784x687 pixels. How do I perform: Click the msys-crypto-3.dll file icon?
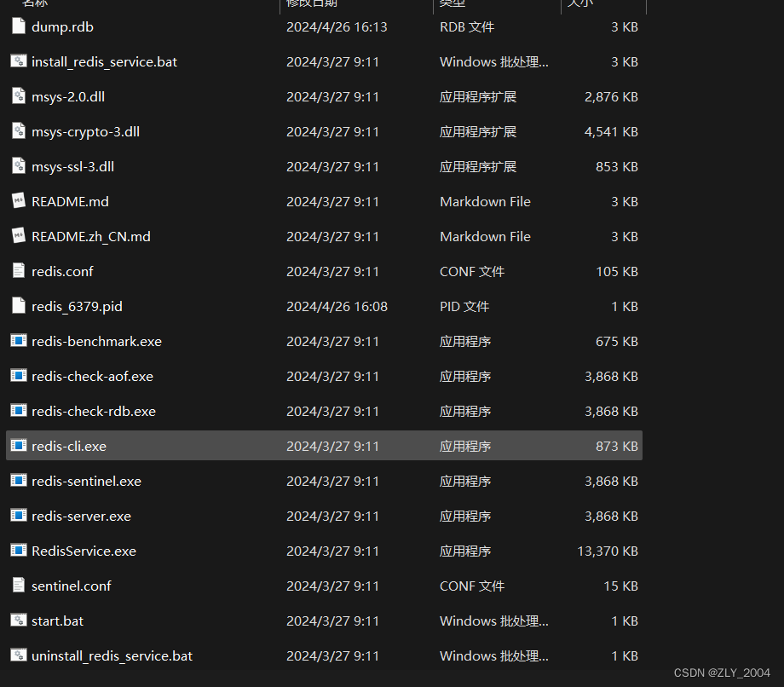(19, 131)
